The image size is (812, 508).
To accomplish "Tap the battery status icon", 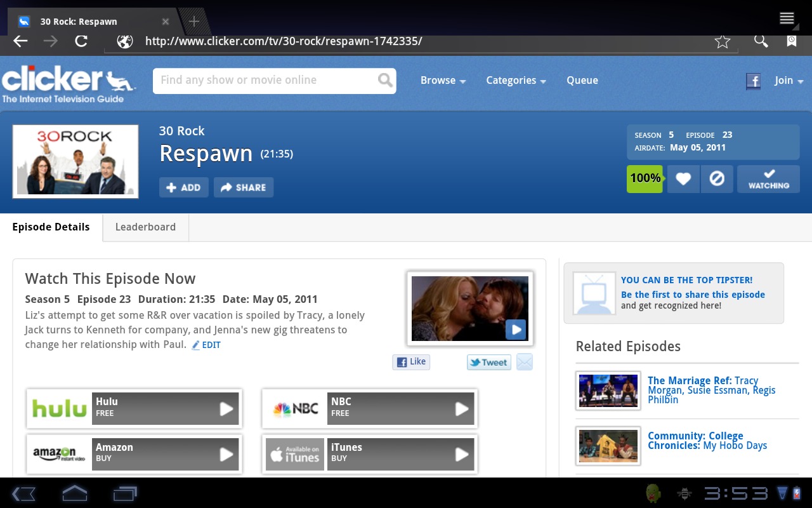I will 797,493.
